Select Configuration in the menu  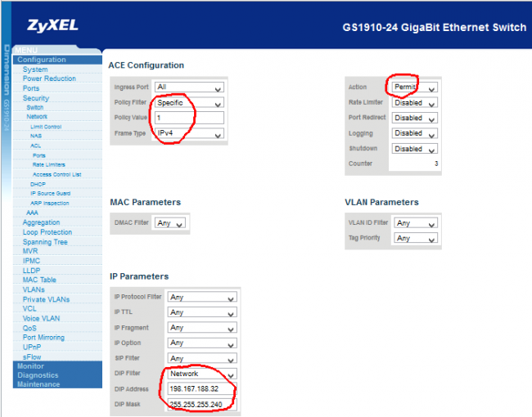click(42, 60)
